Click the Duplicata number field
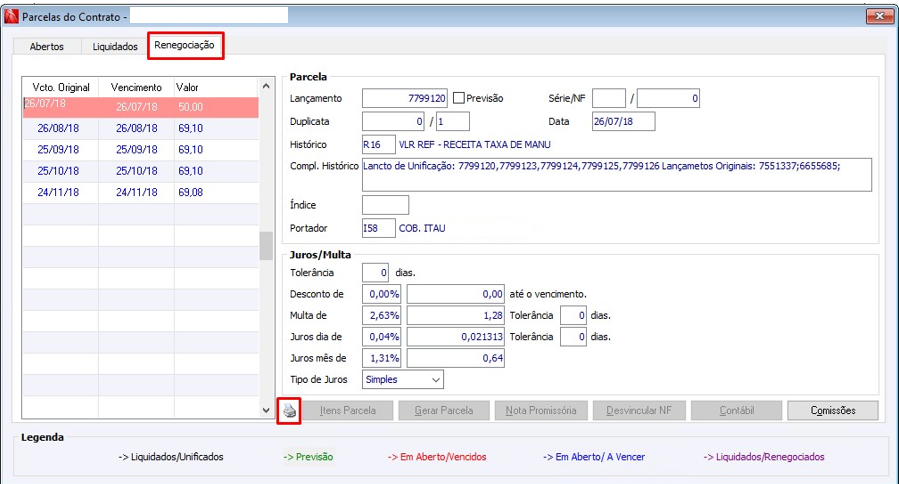This screenshot has height=484, width=899. (x=393, y=122)
